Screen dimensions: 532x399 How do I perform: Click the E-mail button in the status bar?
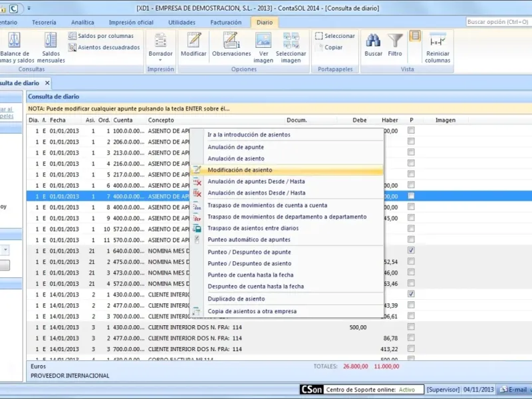(x=515, y=390)
